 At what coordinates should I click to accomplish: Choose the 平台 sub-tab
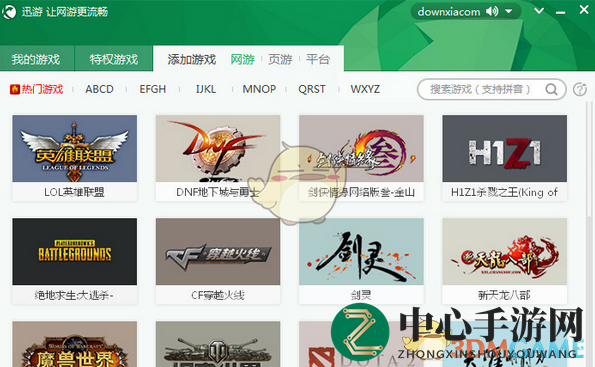[x=318, y=59]
